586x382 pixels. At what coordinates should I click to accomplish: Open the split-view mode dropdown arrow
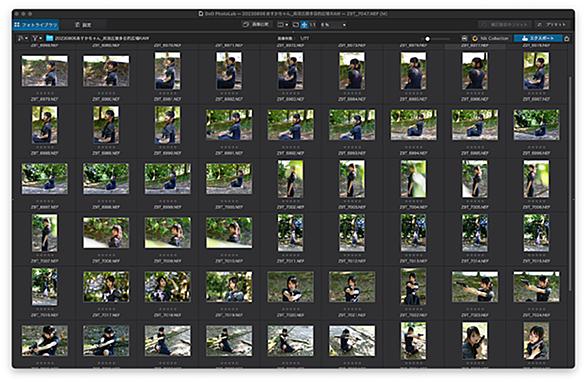click(287, 25)
